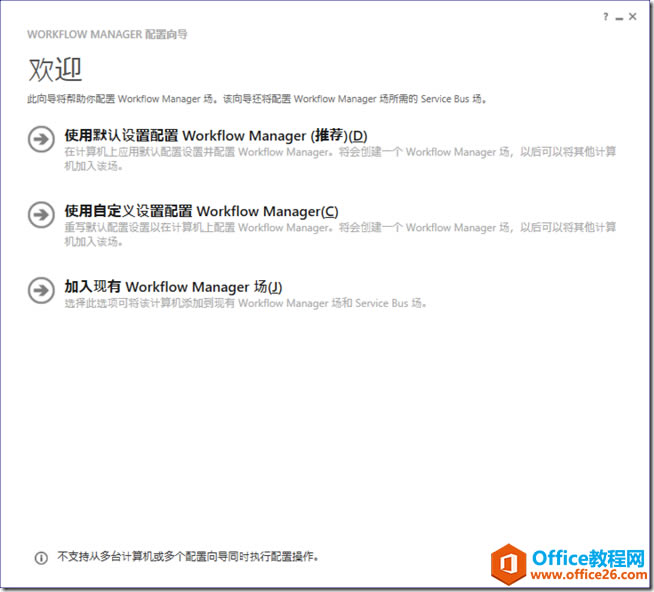Click arrow icon for default settings configuration

coord(41,139)
